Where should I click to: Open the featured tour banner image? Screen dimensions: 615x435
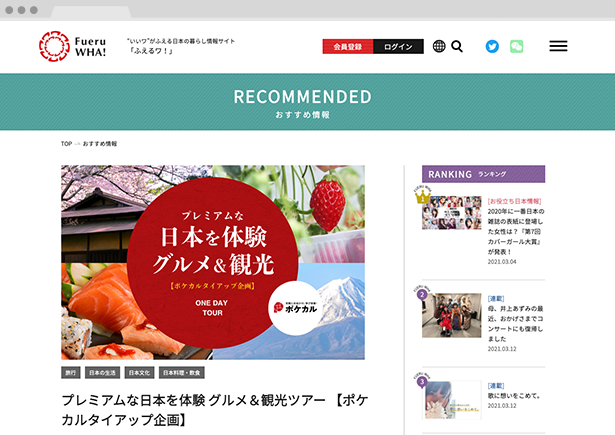click(x=213, y=262)
